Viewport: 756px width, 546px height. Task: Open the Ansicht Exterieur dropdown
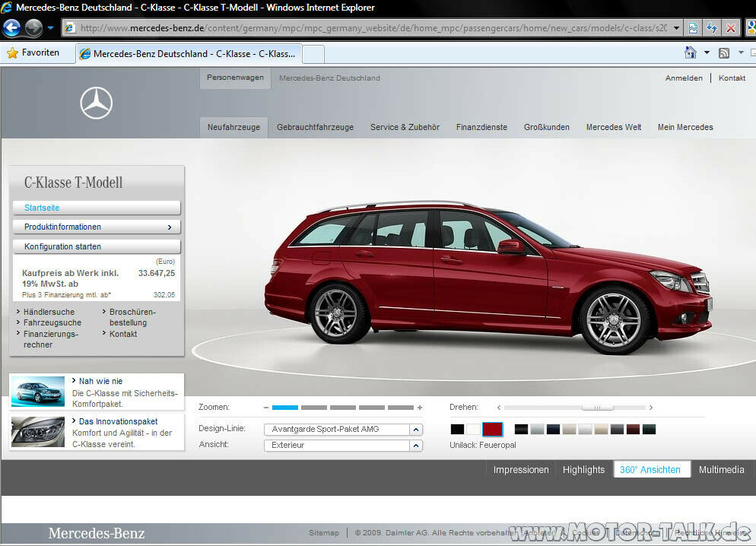click(343, 446)
